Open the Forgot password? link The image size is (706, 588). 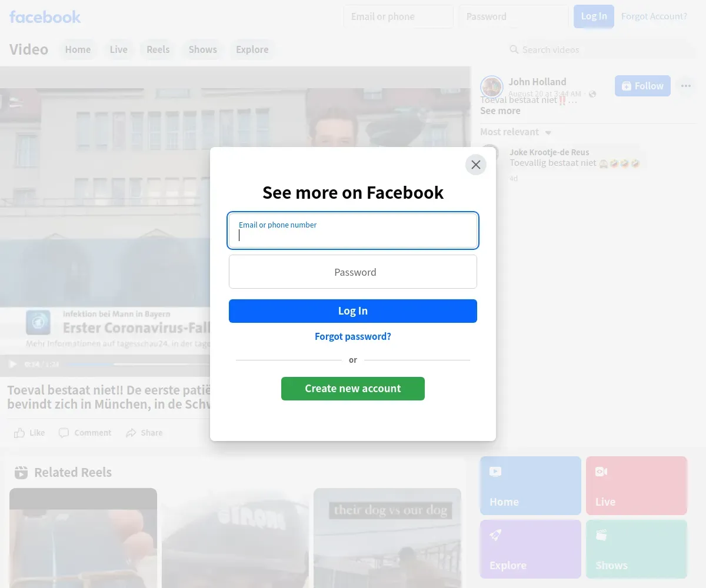click(x=353, y=336)
